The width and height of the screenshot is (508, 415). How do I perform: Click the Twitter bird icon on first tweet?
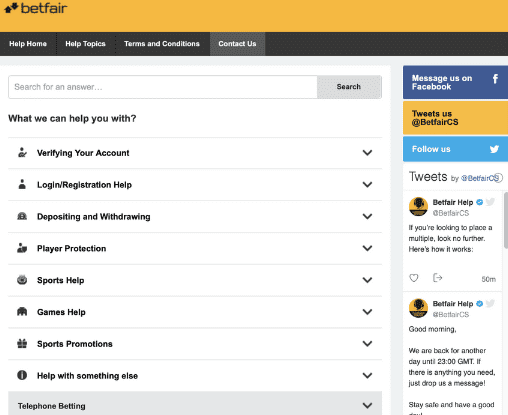point(490,202)
